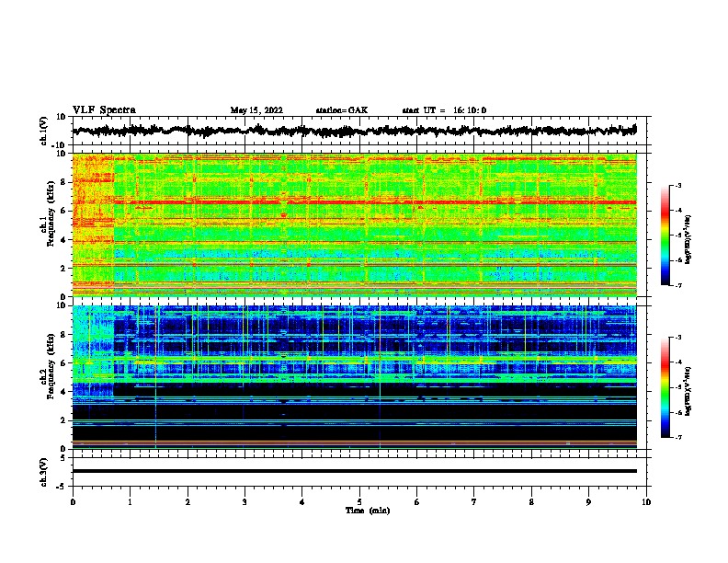
Task: Click the ch.1 spectrogram color scale bar
Action: (665, 236)
